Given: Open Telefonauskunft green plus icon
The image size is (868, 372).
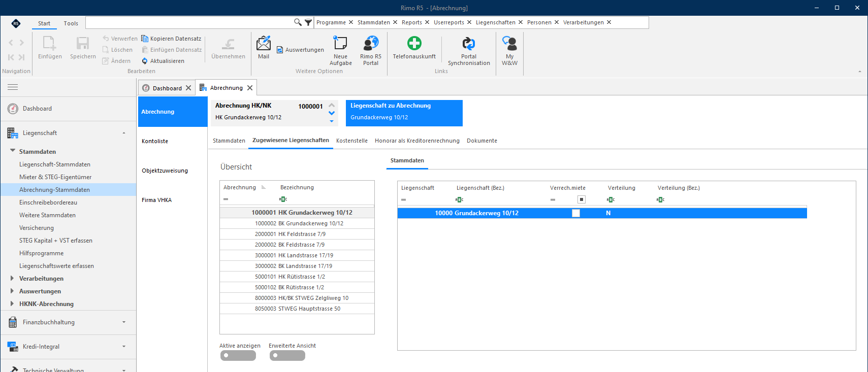Looking at the screenshot, I should coord(414,43).
